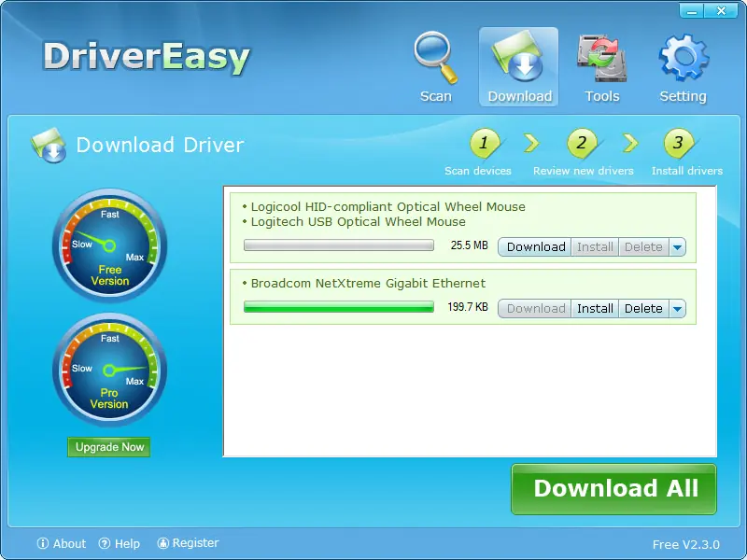Image resolution: width=747 pixels, height=560 pixels.
Task: Switch to the Tools tab label
Action: click(x=602, y=96)
